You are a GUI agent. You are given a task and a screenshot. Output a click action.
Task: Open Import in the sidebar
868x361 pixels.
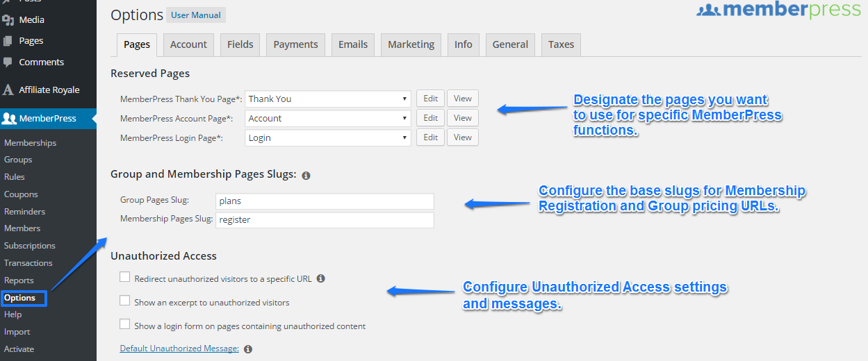(17, 332)
